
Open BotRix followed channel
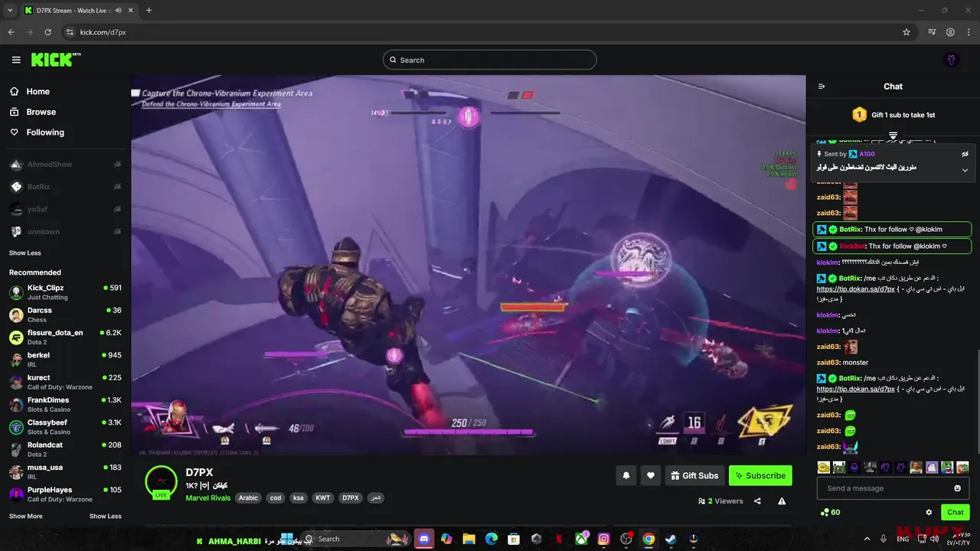(x=65, y=187)
